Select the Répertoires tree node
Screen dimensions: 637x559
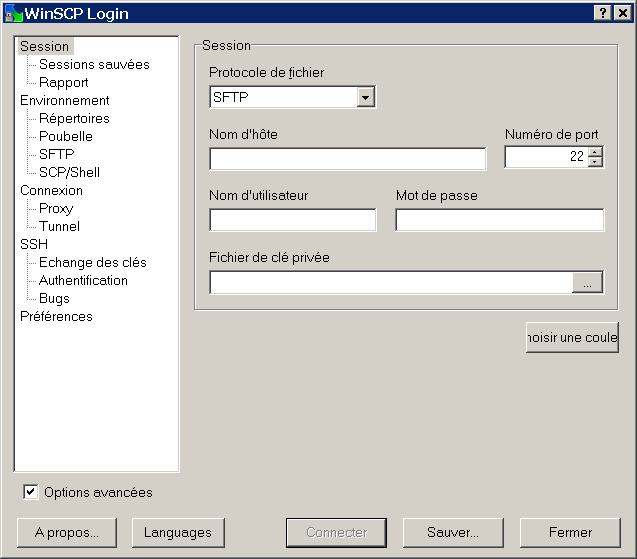coord(74,118)
